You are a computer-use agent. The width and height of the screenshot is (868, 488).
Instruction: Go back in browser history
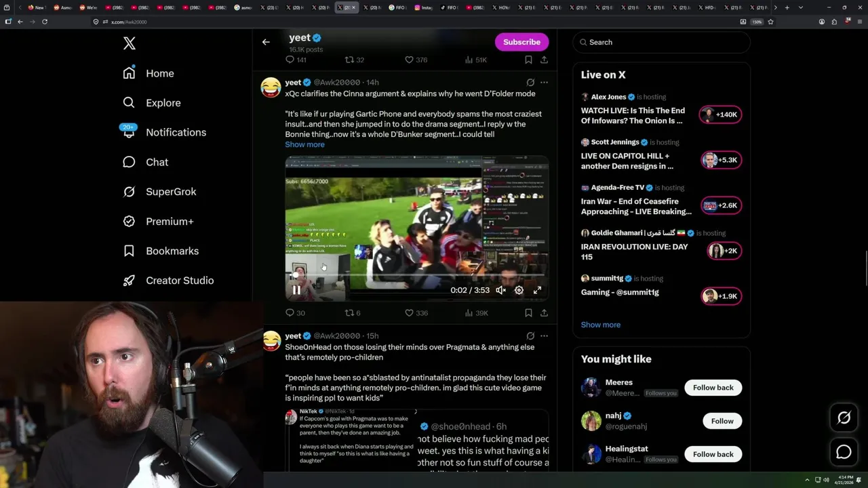20,22
